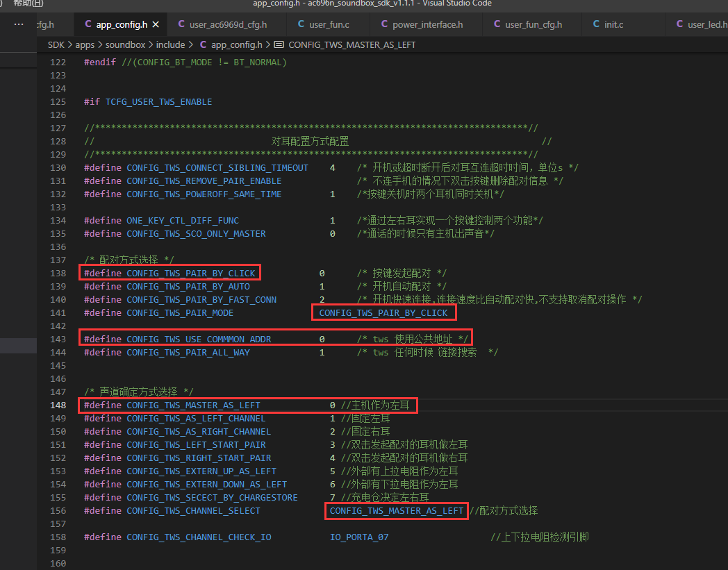Click CONFIG_TWS_AS_RIGHT_CHANNEL macro name

pyautogui.click(x=199, y=432)
